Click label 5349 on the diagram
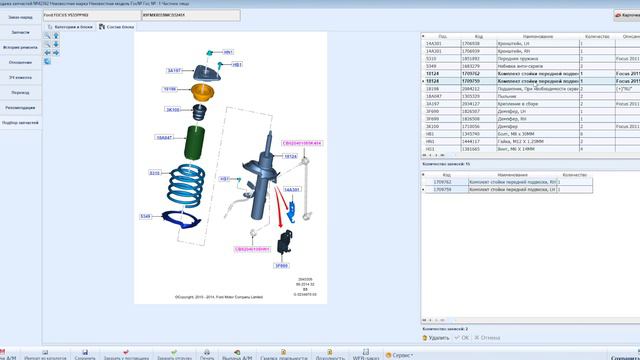Image resolution: width=640 pixels, height=360 pixels. (x=145, y=216)
